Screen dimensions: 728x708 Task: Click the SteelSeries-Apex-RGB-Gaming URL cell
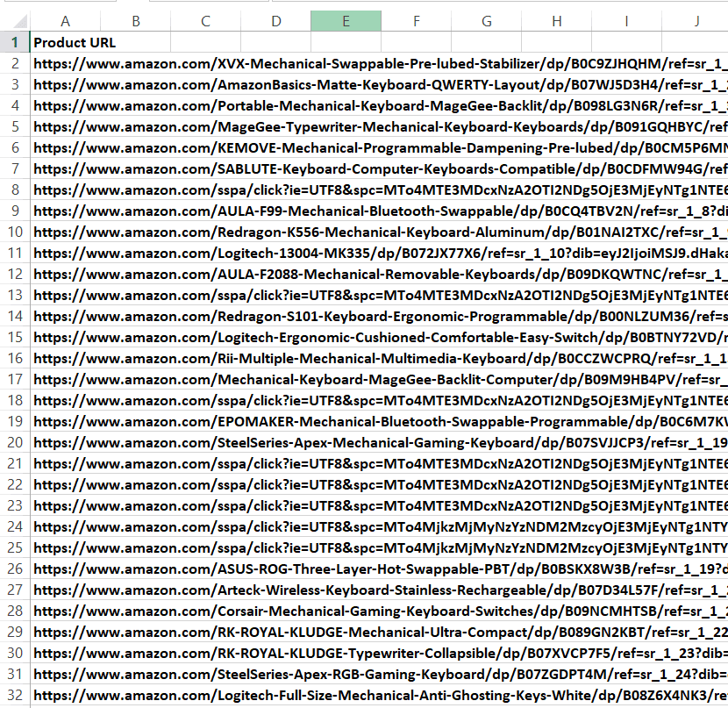point(379,674)
